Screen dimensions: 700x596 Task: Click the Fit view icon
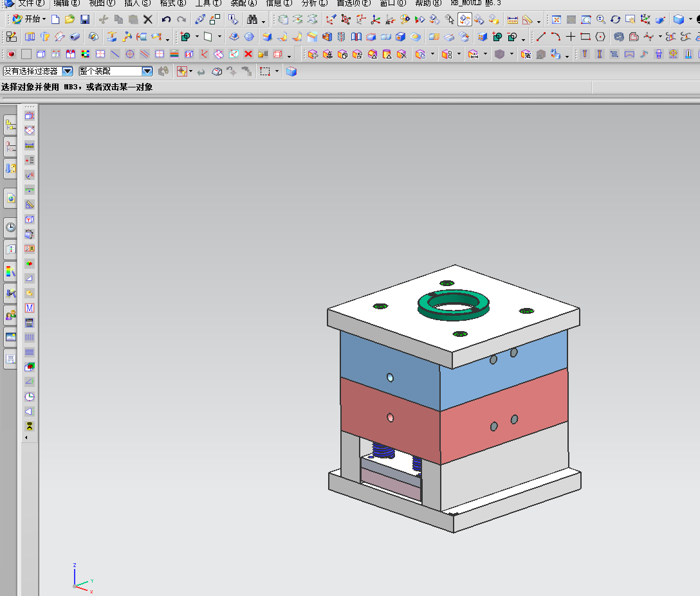(557, 19)
